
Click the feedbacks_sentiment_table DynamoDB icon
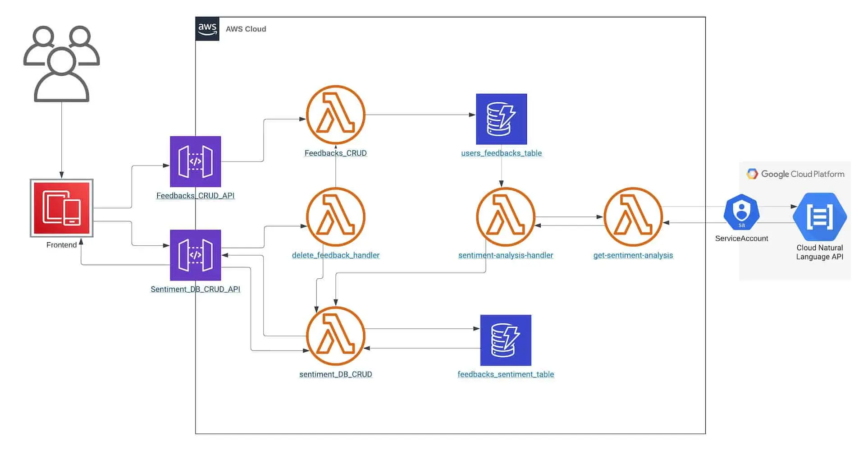pos(506,340)
